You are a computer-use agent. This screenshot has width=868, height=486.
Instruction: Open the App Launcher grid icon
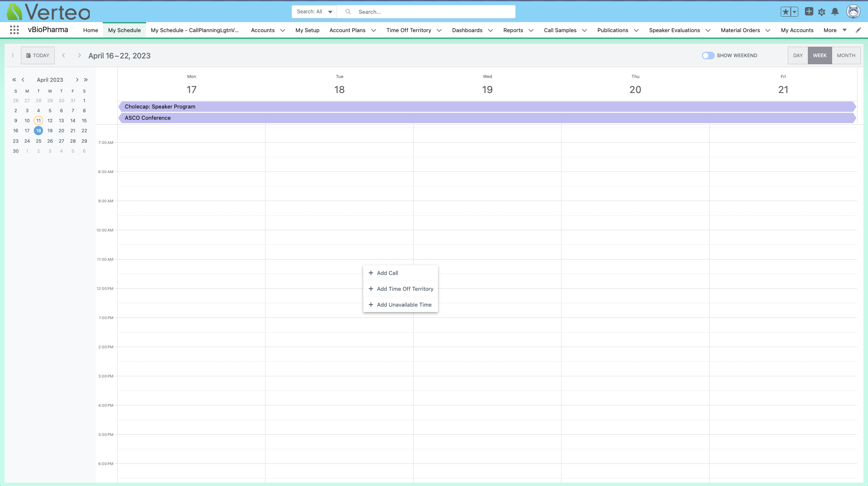pos(14,30)
